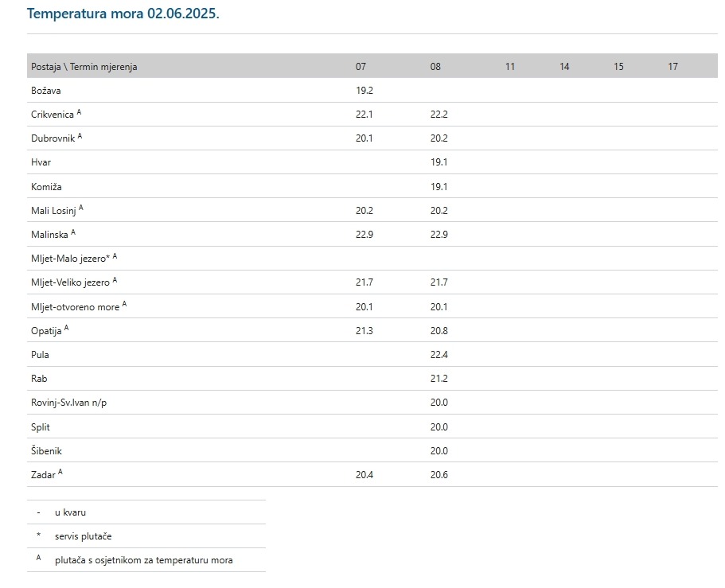Select the 08 column header
725x588 pixels.
[x=435, y=67]
